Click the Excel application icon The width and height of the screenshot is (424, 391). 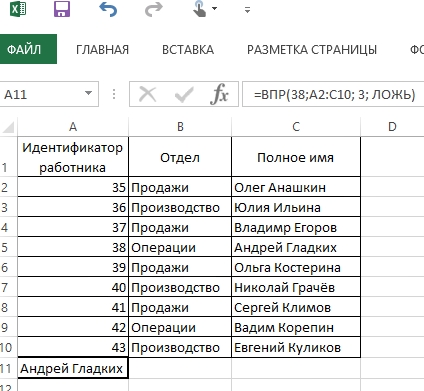pyautogui.click(x=18, y=9)
